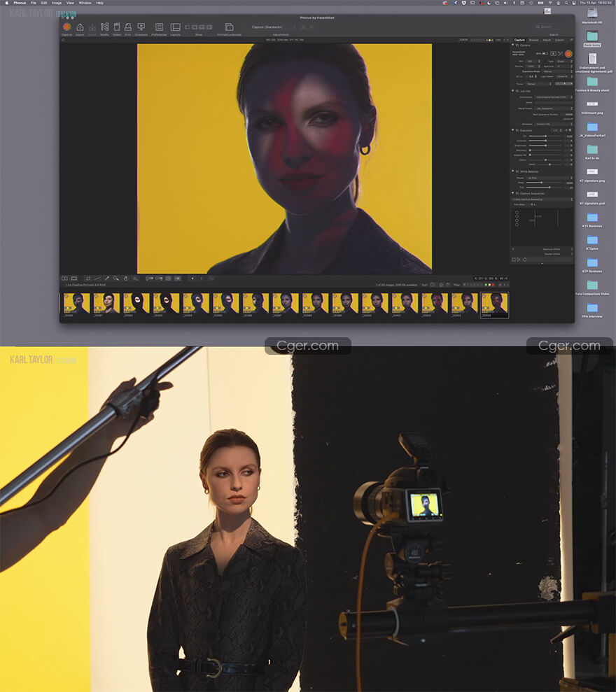Image resolution: width=616 pixels, height=692 pixels.
Task: Select the KT signature.png file on the desktop
Action: pos(592,174)
